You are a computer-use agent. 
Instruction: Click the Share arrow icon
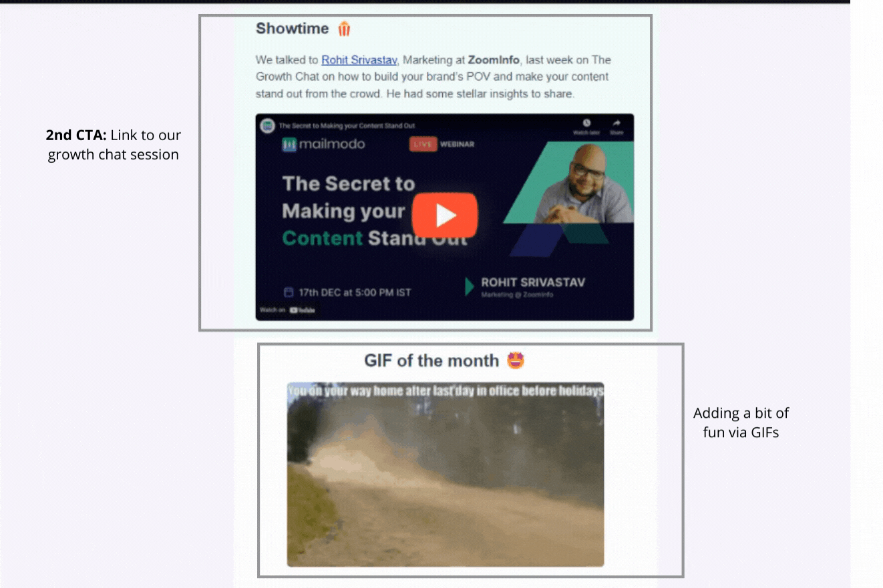coord(616,123)
